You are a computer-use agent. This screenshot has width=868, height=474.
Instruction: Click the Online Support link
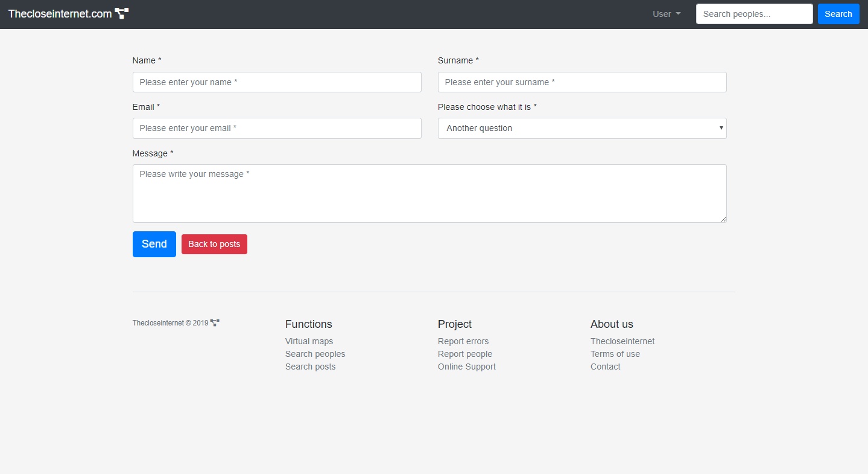click(x=466, y=367)
